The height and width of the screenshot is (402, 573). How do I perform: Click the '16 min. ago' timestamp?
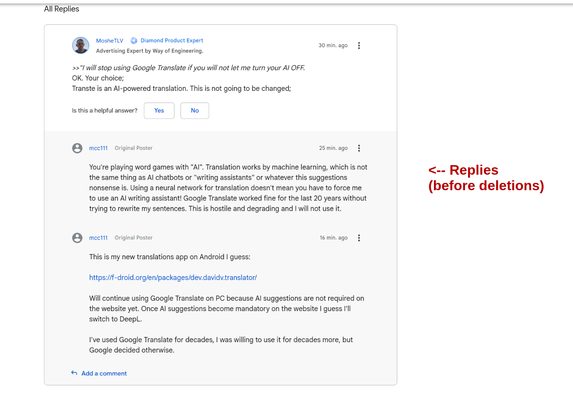(x=334, y=238)
